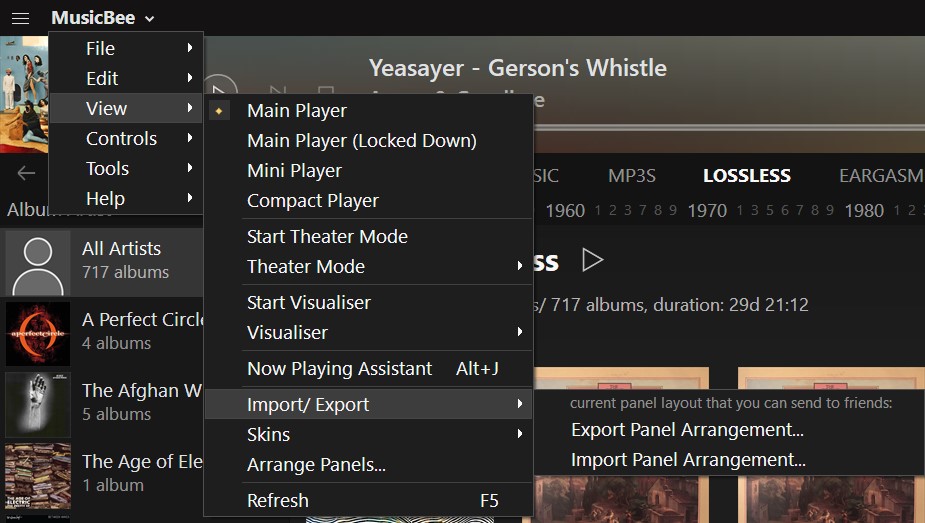Click the All Artists avatar icon
Image resolution: width=925 pixels, height=523 pixels.
(38, 264)
